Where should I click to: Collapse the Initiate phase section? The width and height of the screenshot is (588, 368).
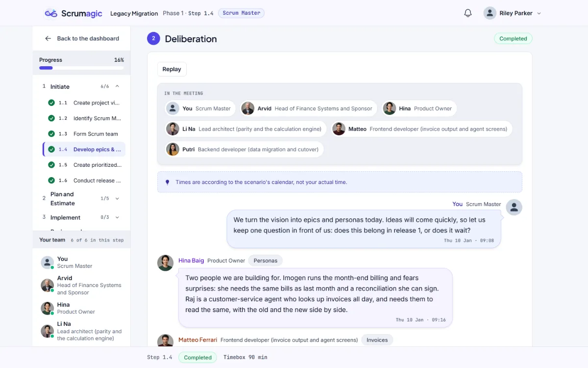[117, 86]
